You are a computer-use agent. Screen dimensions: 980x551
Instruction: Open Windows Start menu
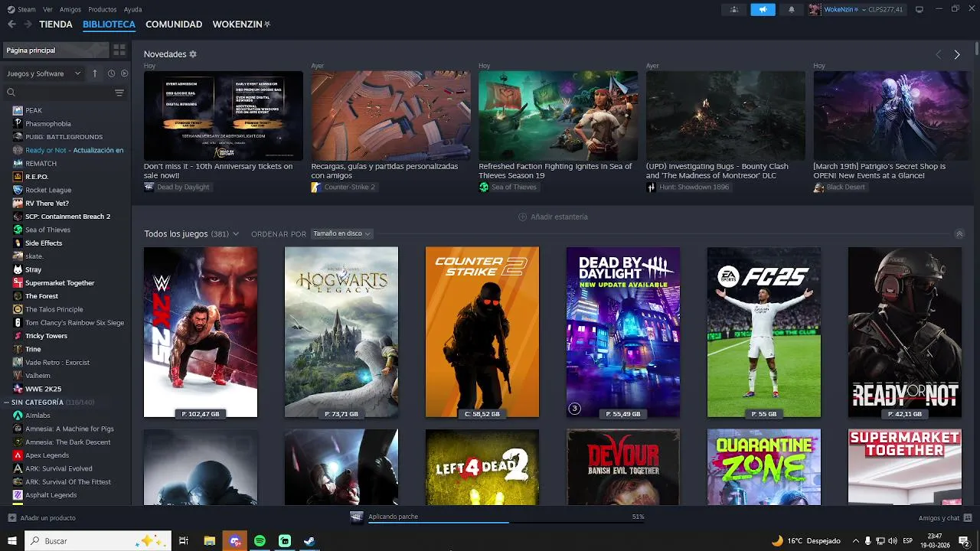(x=12, y=541)
